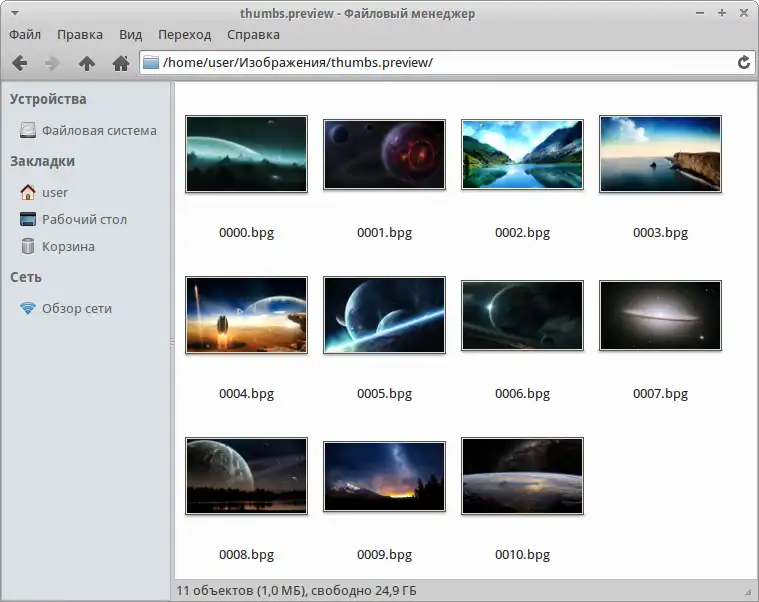Open the window menu arrow in titlebar
Screen dimensions: 759x602
[15, 13]
